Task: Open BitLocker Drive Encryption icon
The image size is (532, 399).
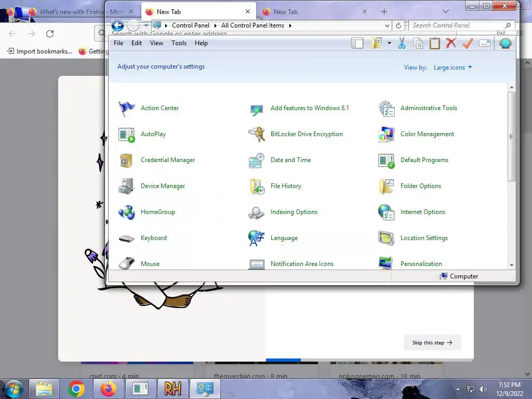Action: click(257, 135)
